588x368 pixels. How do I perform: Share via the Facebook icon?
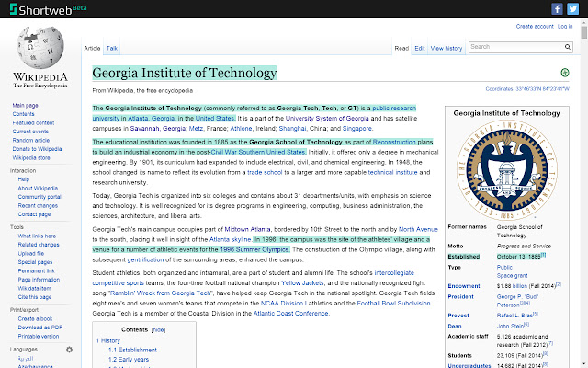tap(557, 8)
